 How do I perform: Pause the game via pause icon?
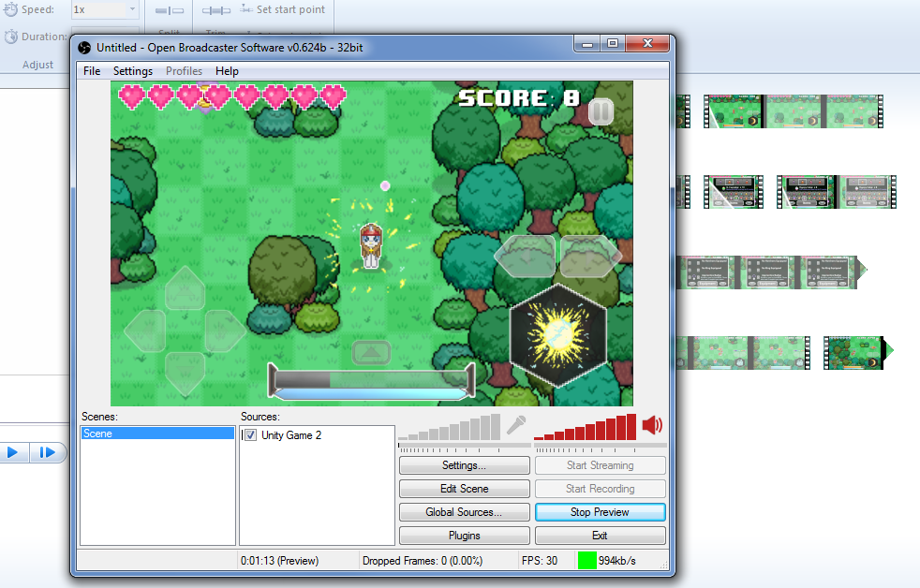pyautogui.click(x=601, y=111)
